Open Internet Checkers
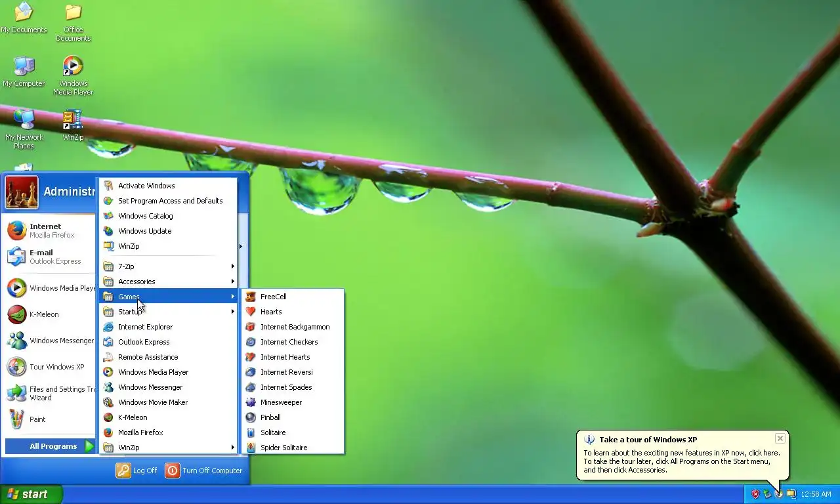 click(x=293, y=342)
